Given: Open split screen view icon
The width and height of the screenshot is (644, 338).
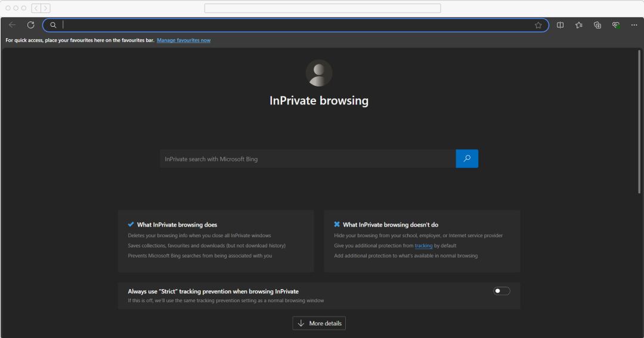Looking at the screenshot, I should click(x=560, y=25).
